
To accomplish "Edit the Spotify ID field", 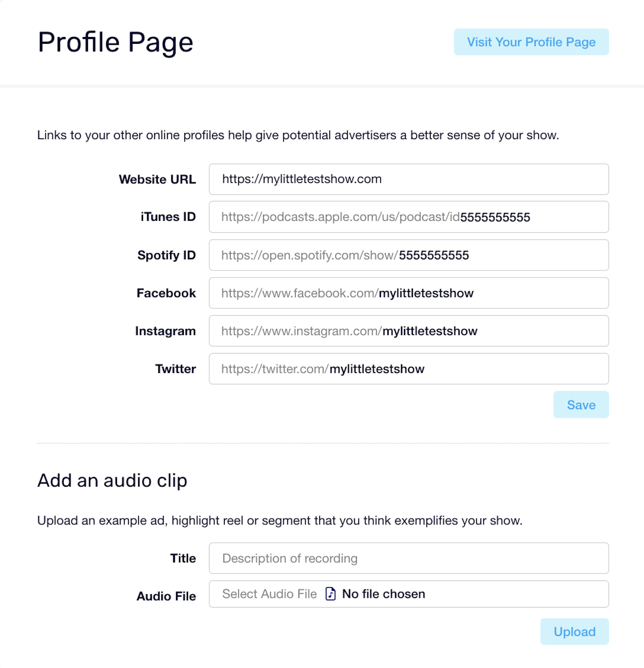I will tap(409, 255).
